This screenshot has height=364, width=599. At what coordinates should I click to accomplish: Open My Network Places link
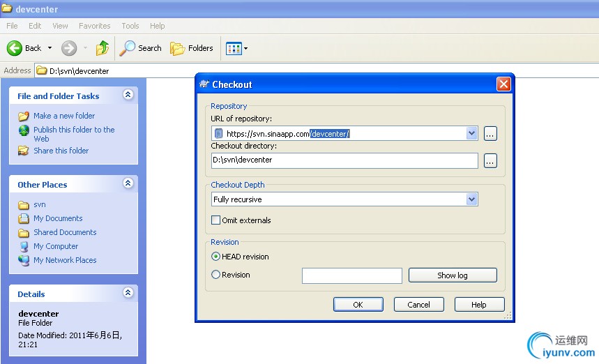click(x=65, y=260)
